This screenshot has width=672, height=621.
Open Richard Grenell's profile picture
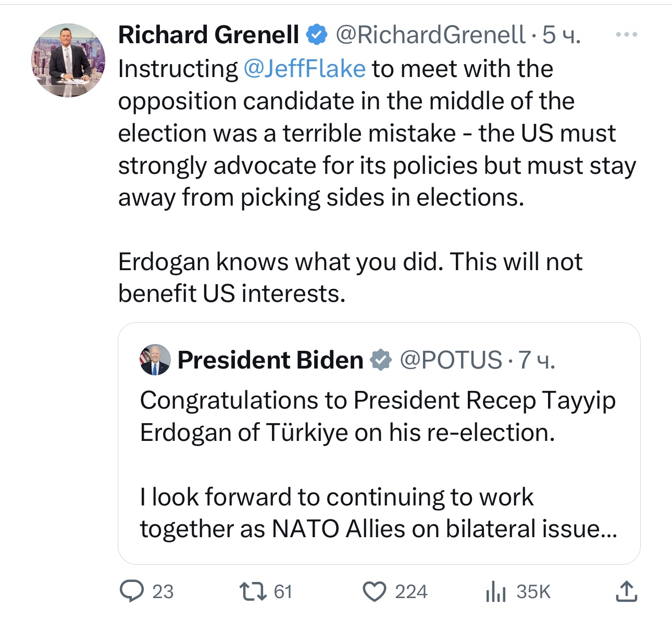68,60
